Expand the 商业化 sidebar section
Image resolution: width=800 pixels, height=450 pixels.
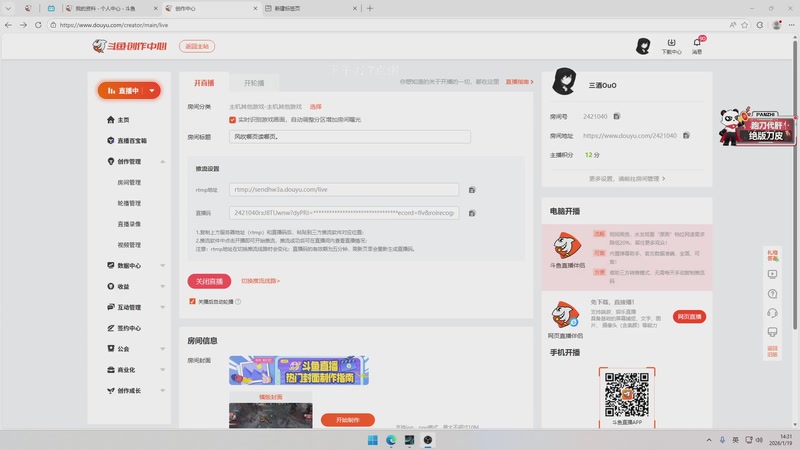[x=163, y=370]
